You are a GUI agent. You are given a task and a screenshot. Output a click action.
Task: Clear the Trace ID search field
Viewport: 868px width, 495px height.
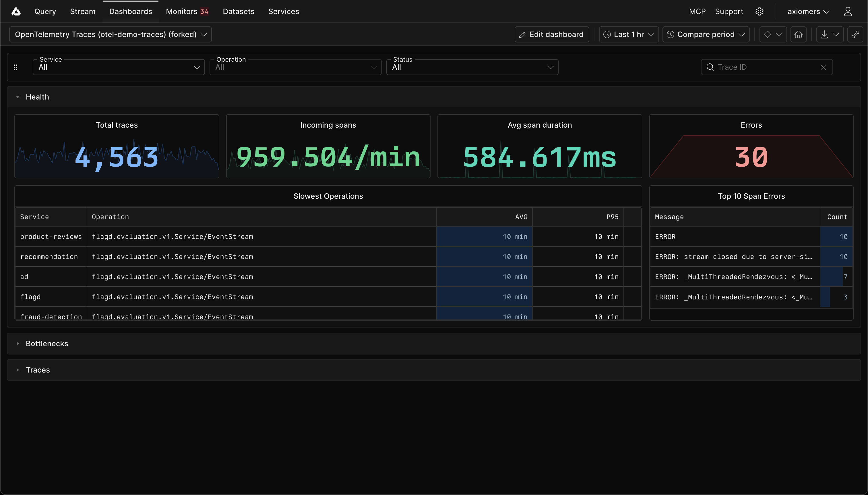click(x=823, y=67)
